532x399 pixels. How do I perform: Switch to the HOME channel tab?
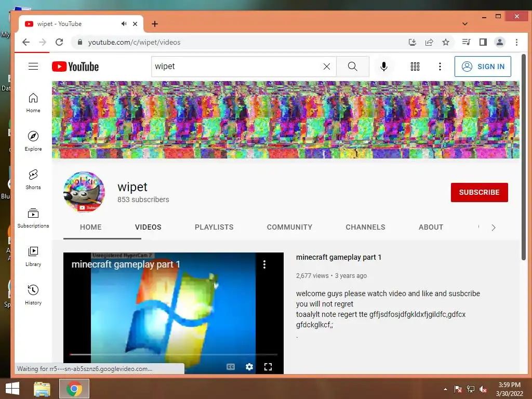point(90,228)
